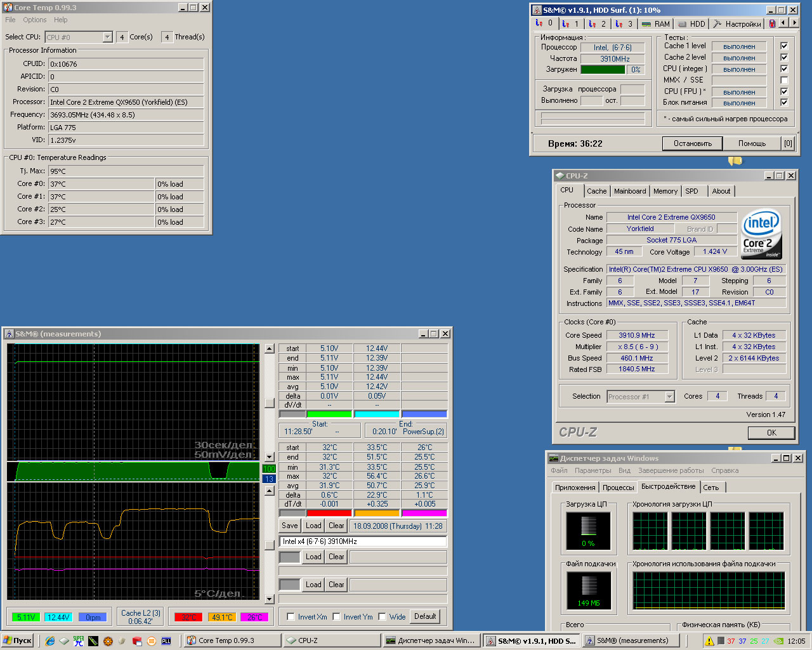Screen dimensions: 812x650
Task: Click the NVIDIA tray icon
Action: click(778, 641)
